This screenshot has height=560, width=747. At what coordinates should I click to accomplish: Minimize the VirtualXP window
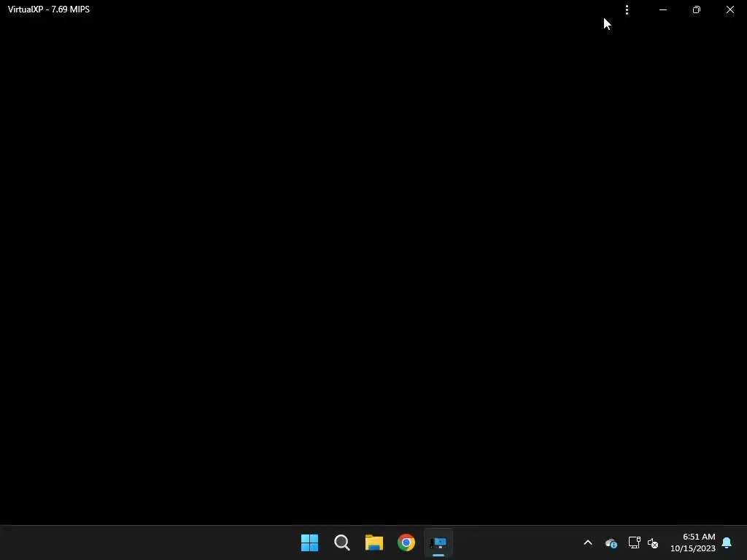point(662,9)
